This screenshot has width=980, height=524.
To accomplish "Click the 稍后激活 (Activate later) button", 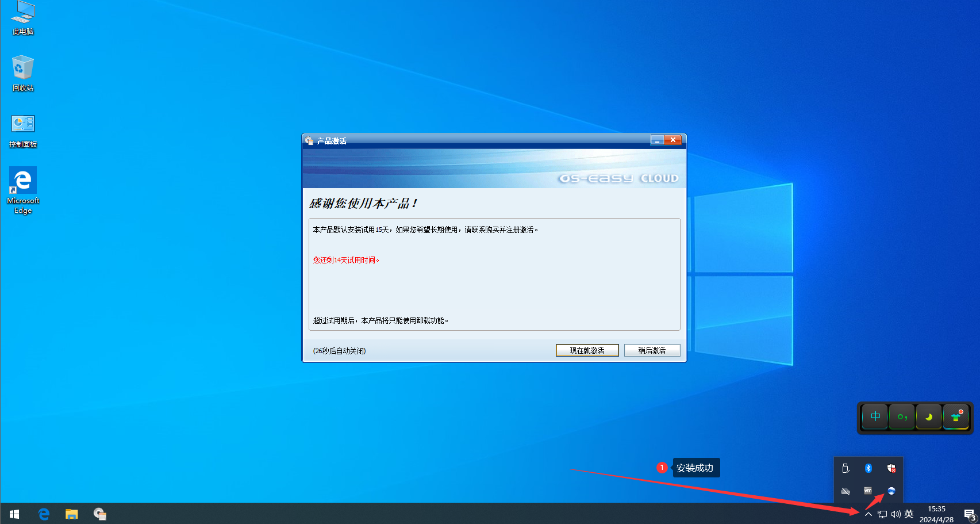I will pos(652,350).
